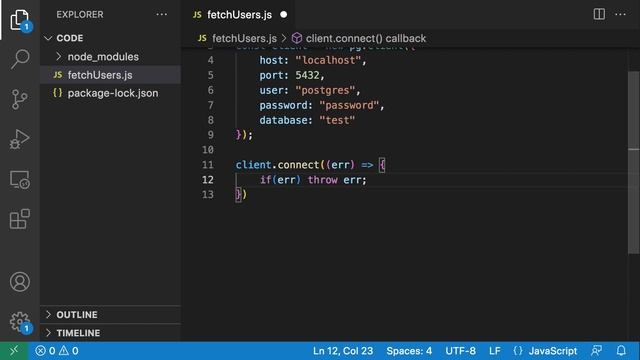640x360 pixels.
Task: Select language mode JavaScript in status bar
Action: 553,351
